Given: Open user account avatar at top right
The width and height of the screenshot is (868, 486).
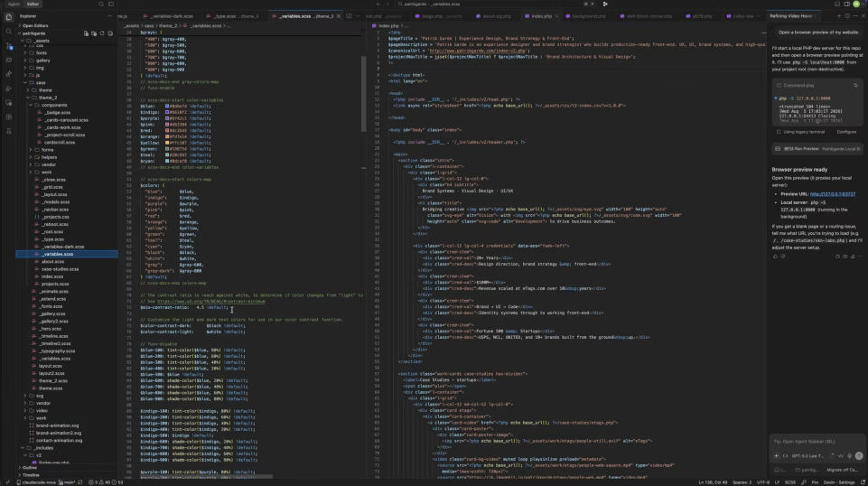Looking at the screenshot, I should (856, 4).
